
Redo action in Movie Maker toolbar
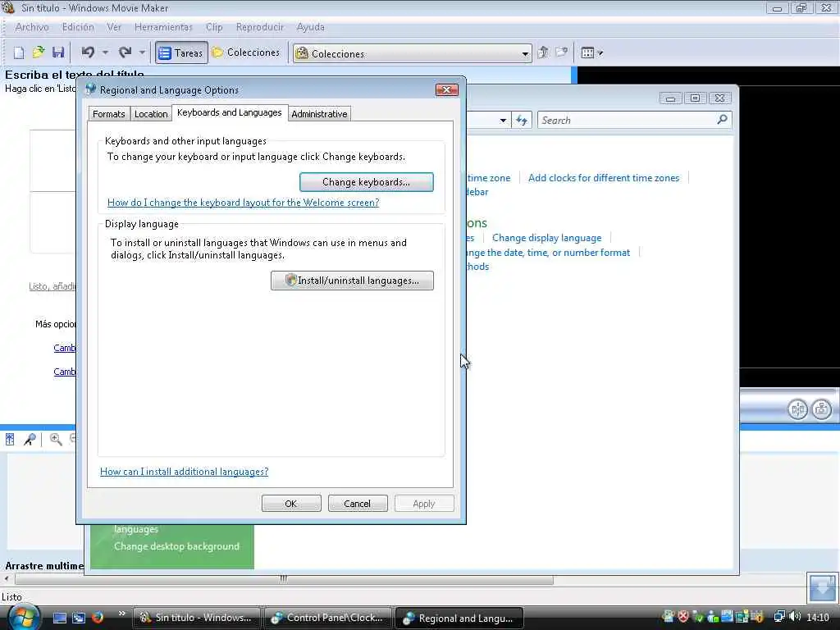[125, 52]
